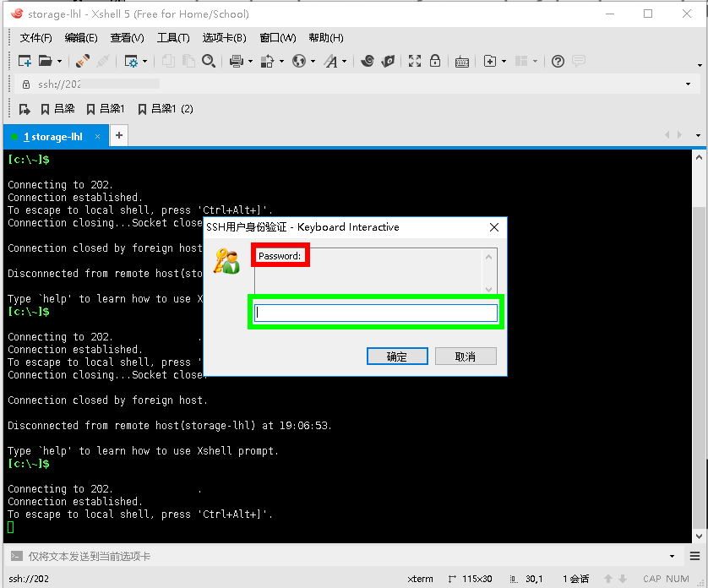
Task: Open the 帮助(H) menu
Action: pyautogui.click(x=326, y=38)
